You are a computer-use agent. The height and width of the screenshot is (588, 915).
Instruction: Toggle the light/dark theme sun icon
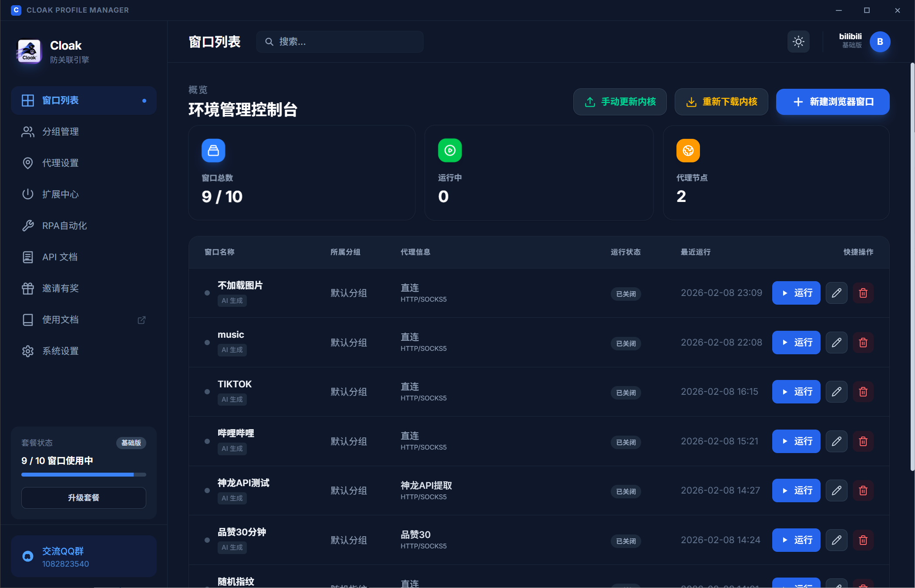(798, 42)
